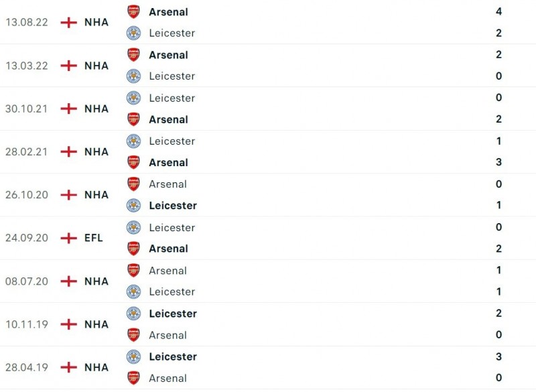Click Arsenal crest in 13.08.22 match
Image resolution: width=536 pixels, height=392 pixels.
134,11
